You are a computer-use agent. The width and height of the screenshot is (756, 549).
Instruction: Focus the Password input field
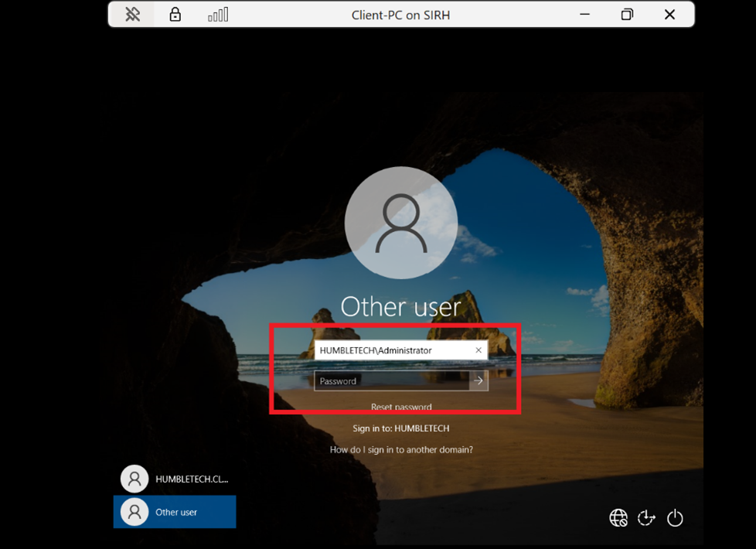point(391,380)
